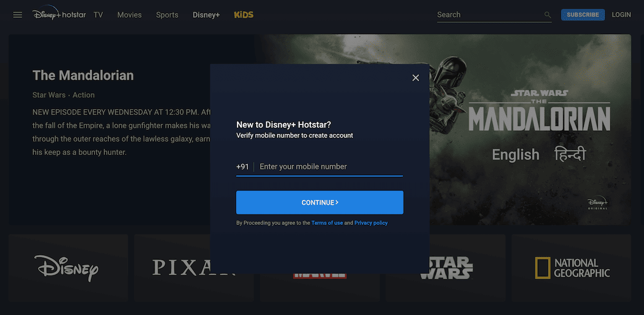Click the Disney+ Hotstar logo
644x315 pixels.
click(59, 14)
